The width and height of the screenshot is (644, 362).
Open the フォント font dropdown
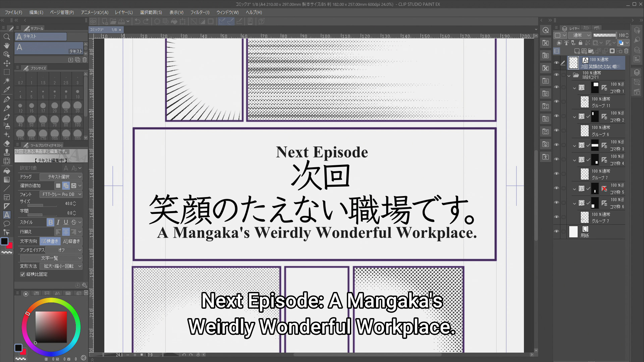pos(61,194)
